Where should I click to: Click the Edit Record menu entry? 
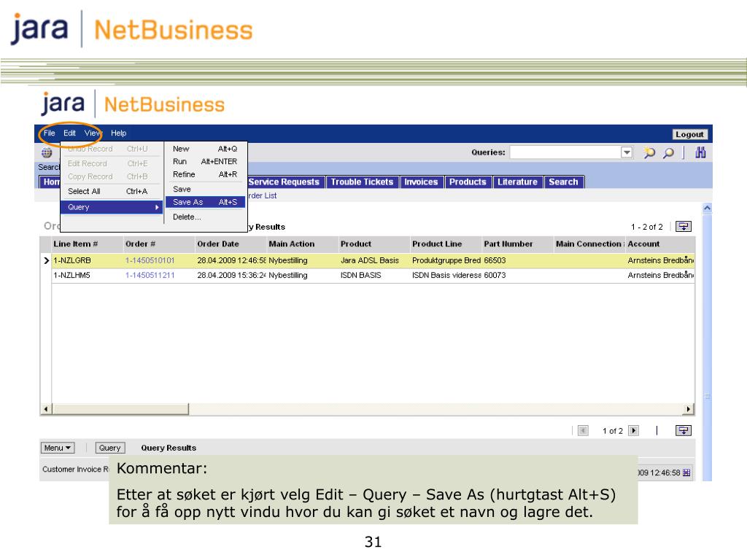[112, 163]
